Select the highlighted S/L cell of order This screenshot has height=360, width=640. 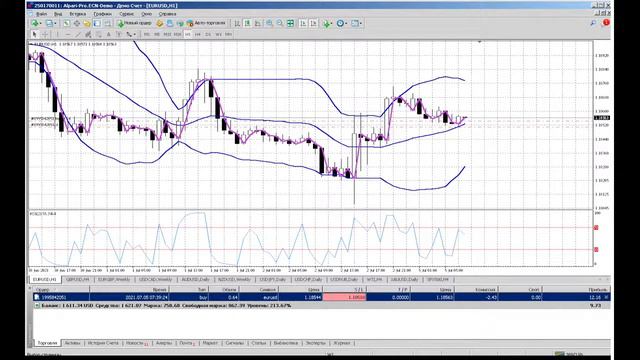pyautogui.click(x=344, y=297)
